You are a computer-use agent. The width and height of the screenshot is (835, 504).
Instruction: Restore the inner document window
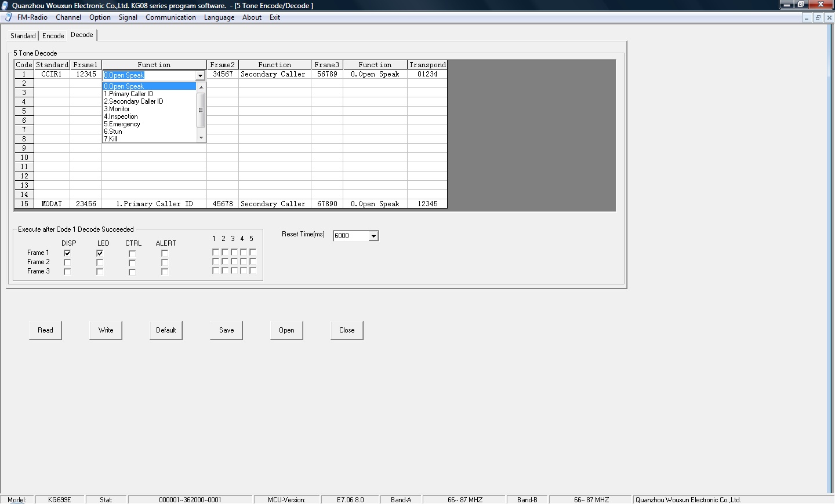point(818,18)
